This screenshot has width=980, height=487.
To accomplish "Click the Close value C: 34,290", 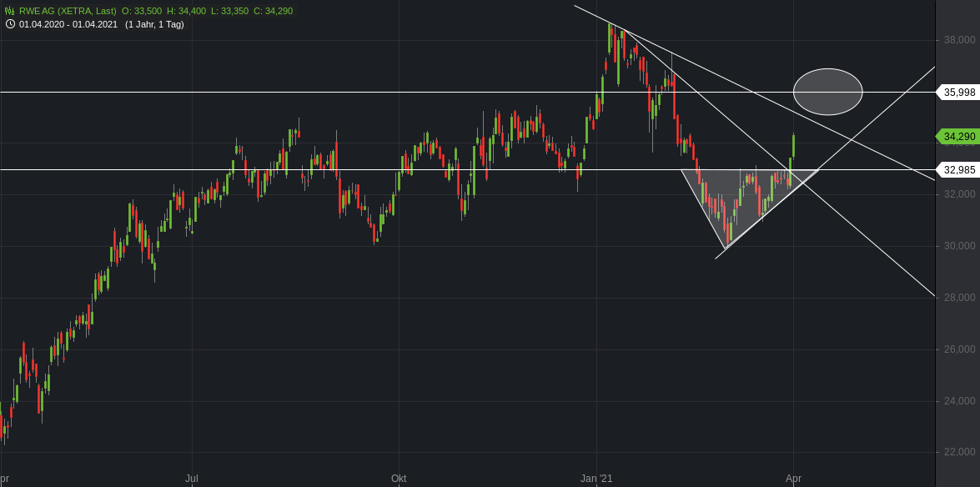I will point(273,11).
